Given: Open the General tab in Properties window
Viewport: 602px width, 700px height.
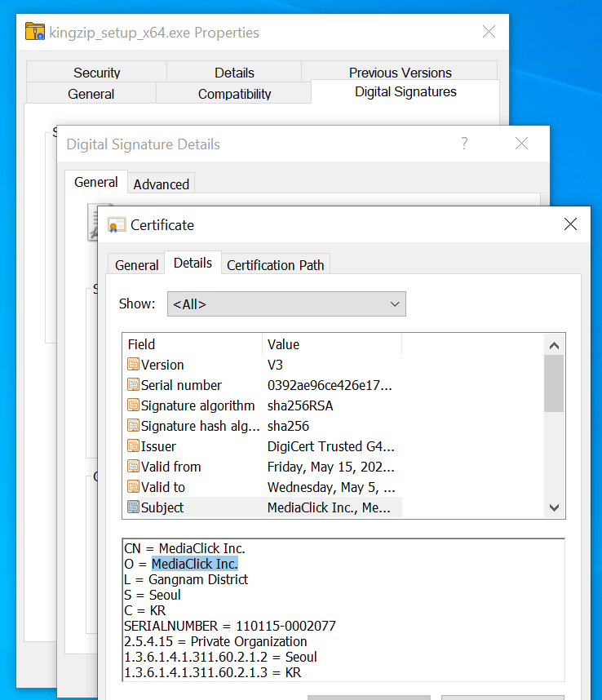Looking at the screenshot, I should [91, 94].
